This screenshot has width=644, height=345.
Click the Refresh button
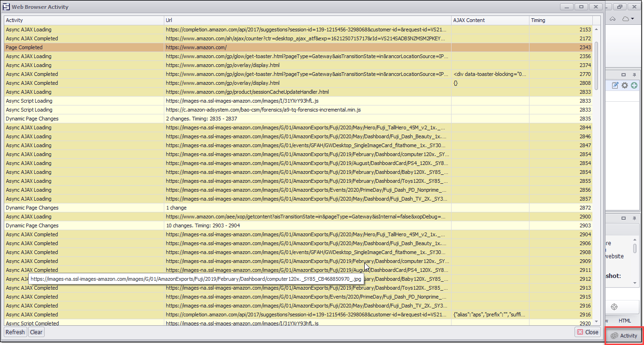tap(15, 332)
